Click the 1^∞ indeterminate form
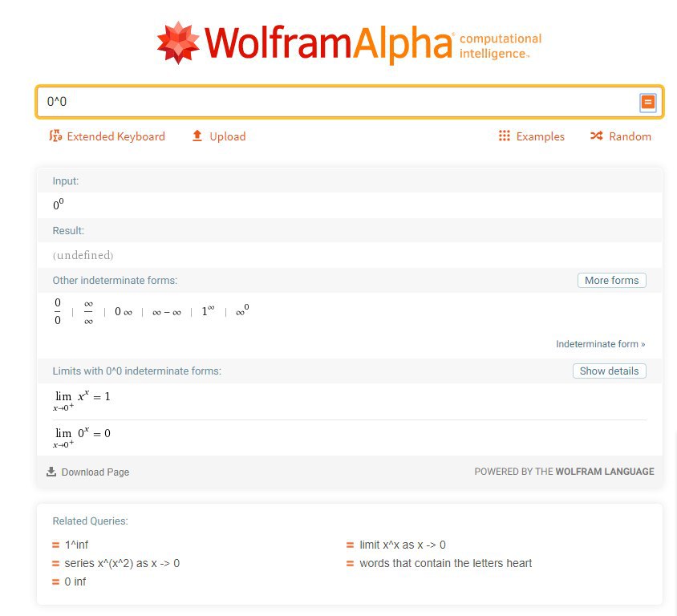This screenshot has width=677, height=616. click(208, 310)
